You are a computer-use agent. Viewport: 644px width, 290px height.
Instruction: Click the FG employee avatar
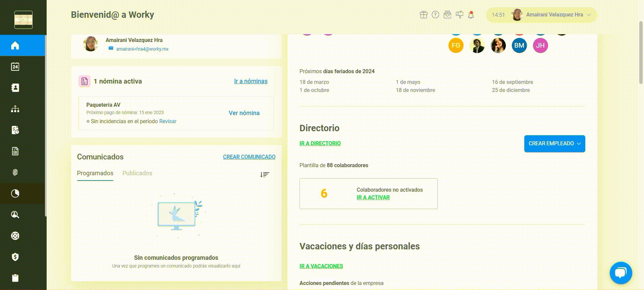456,45
